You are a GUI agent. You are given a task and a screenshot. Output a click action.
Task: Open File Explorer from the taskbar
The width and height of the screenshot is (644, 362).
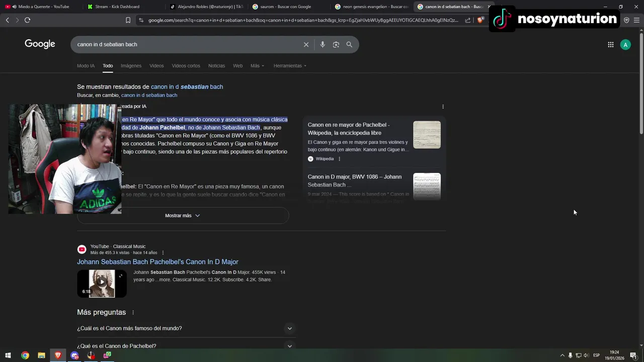click(x=41, y=355)
